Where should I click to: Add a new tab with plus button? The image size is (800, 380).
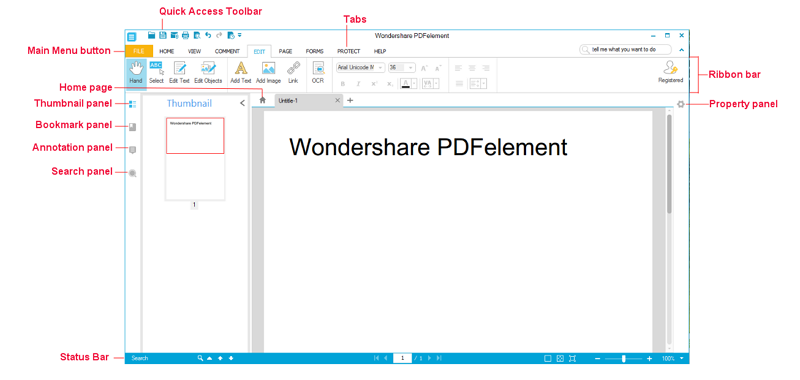click(x=350, y=100)
